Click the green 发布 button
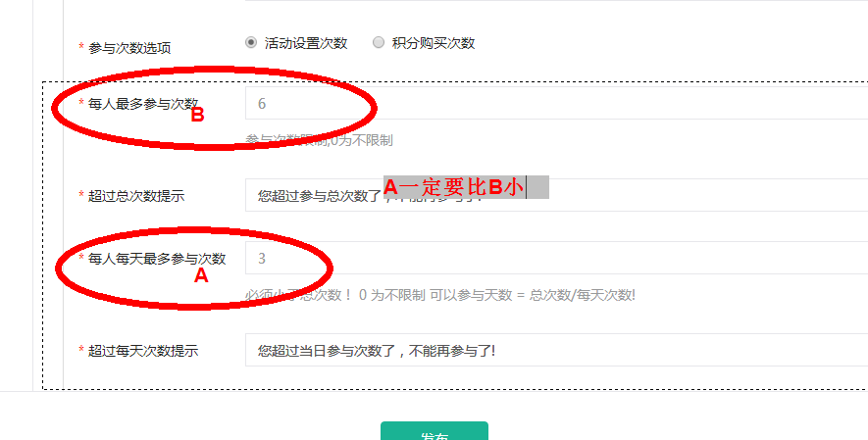The width and height of the screenshot is (868, 440). click(434, 431)
